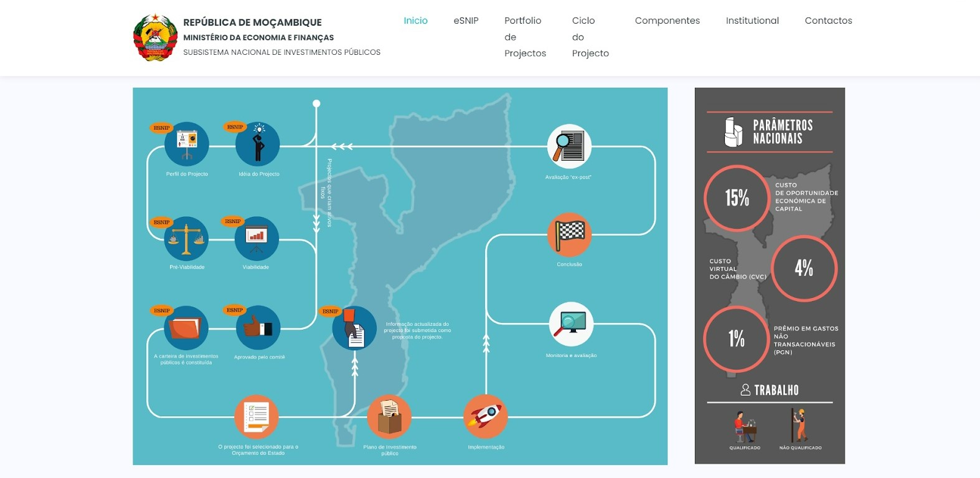Select the Idéia do Projecto lightbulb icon
Image resolution: width=980 pixels, height=478 pixels.
click(258, 144)
